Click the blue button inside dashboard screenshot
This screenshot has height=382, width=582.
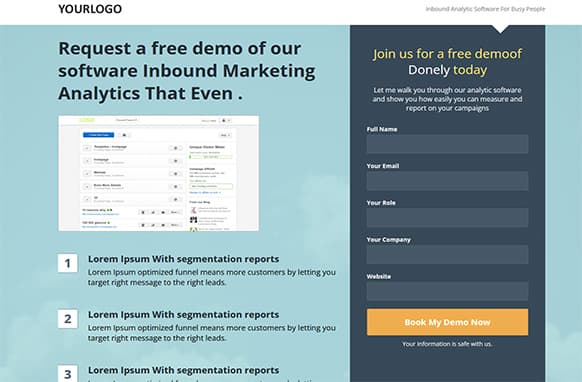click(x=98, y=135)
